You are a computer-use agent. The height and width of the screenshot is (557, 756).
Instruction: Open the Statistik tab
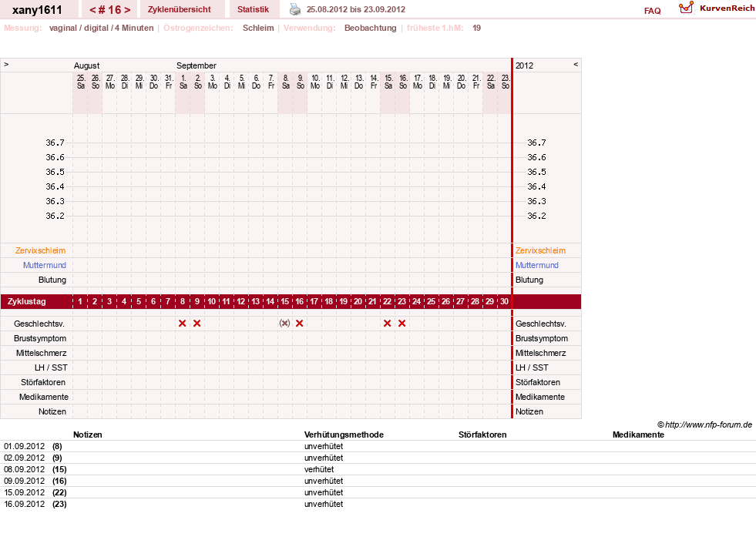tap(253, 9)
